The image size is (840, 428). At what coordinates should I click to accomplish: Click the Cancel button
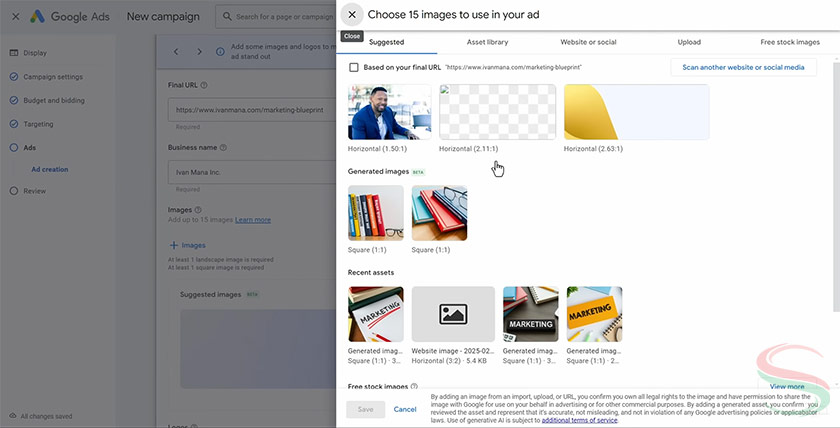(x=405, y=409)
